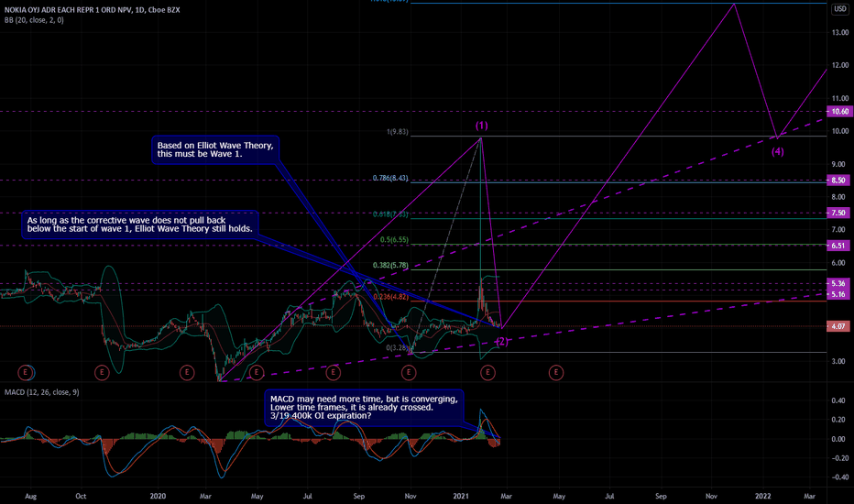Screen dimensions: 854x504
Task: Click the 'corrective wave does not pull back' annotation
Action: click(140, 225)
